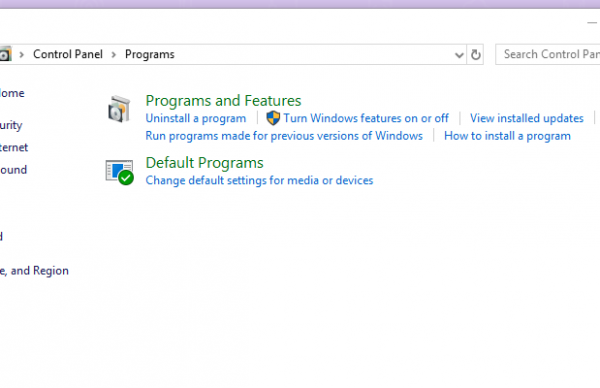Click the Default Programs icon
The height and width of the screenshot is (388, 600).
tap(120, 172)
